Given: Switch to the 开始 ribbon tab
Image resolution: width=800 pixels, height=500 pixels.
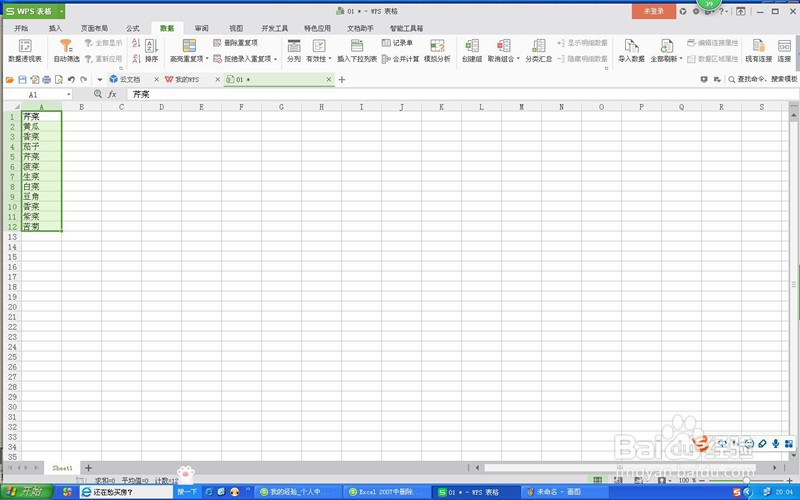Looking at the screenshot, I should [21, 29].
